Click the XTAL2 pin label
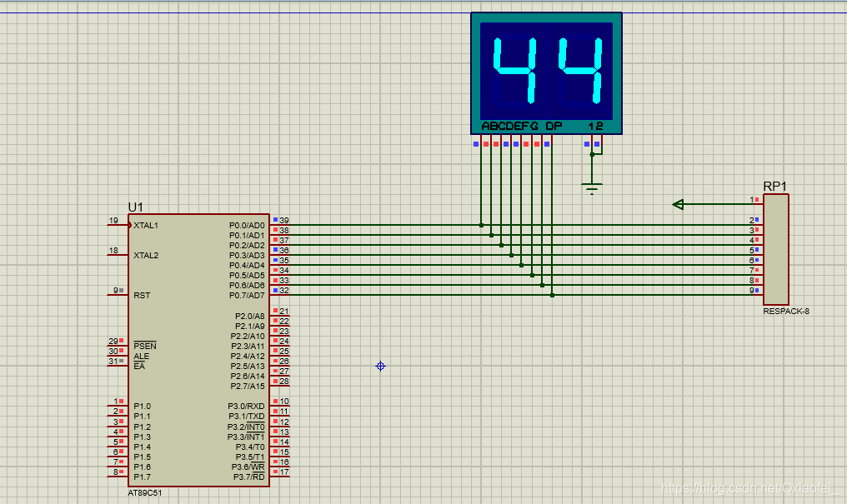Image resolution: width=847 pixels, height=504 pixels. pos(146,255)
